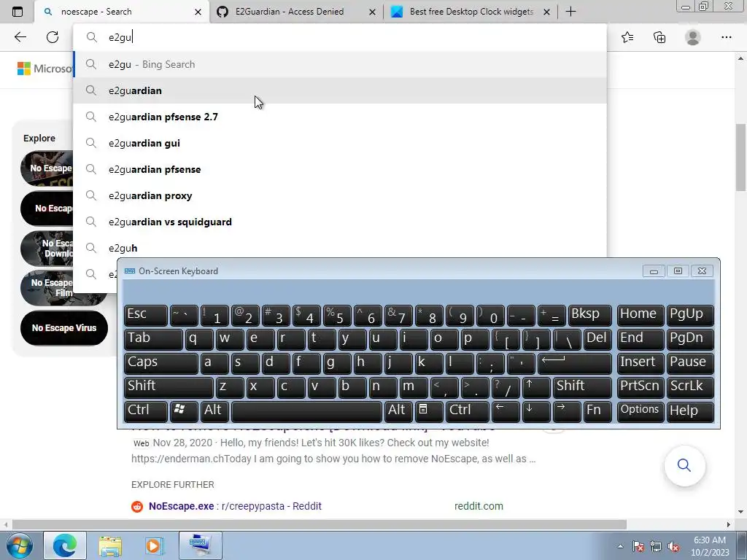Click the page vertical scrollbar thumb
Viewport: 747px width, 560px height.
(740, 157)
